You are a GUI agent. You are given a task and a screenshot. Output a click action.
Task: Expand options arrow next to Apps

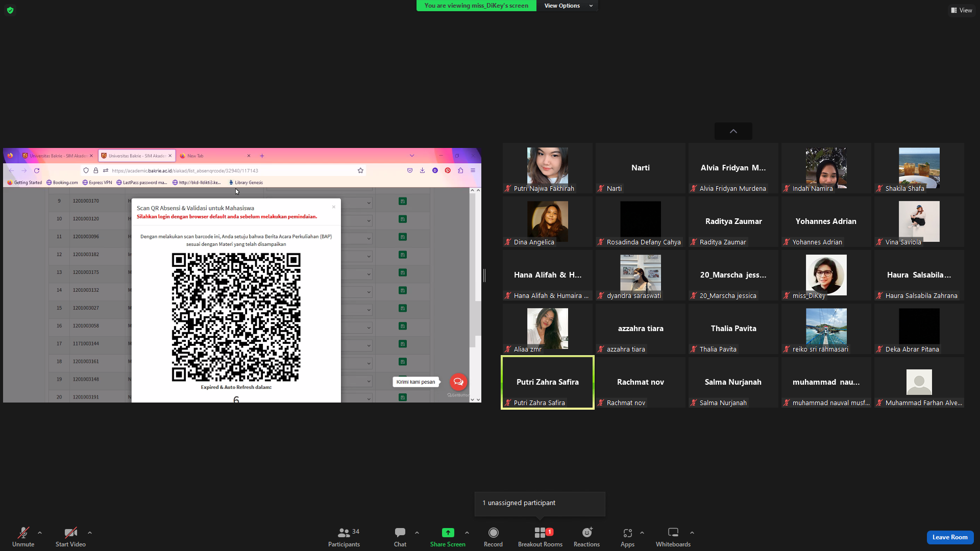coord(642,533)
